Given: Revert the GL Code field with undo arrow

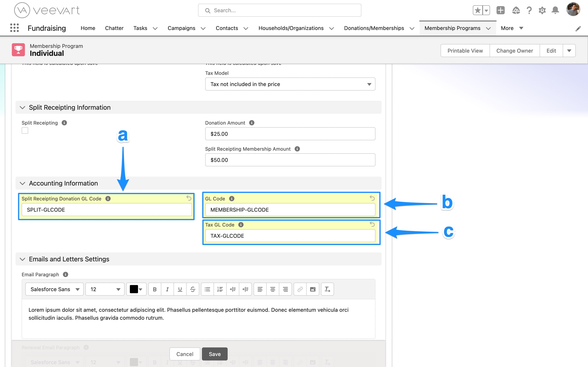Looking at the screenshot, I should coord(372,198).
